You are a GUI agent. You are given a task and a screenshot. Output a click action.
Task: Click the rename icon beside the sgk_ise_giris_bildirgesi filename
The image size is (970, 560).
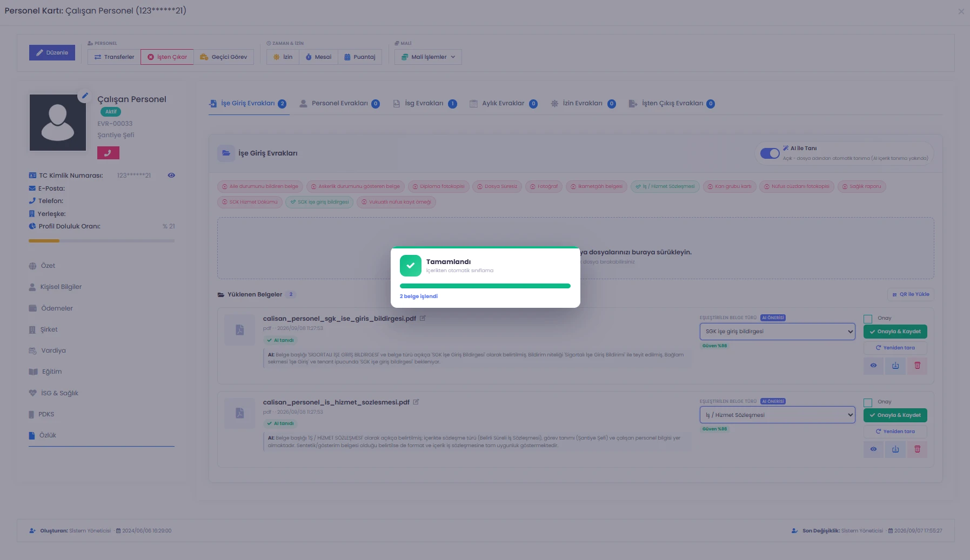point(423,318)
